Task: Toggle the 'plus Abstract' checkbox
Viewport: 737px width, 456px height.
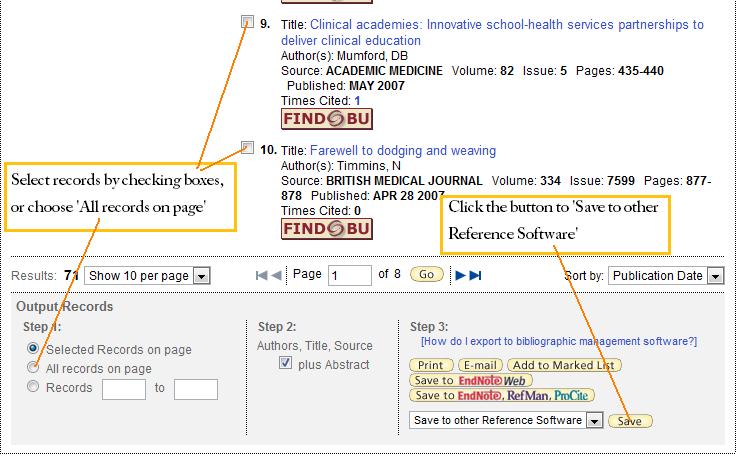Action: 285,363
